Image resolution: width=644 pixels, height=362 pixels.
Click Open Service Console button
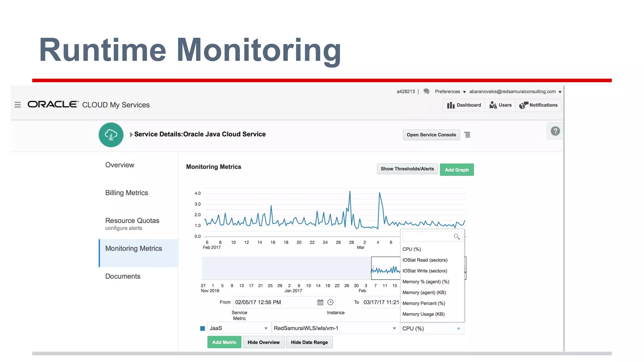431,135
